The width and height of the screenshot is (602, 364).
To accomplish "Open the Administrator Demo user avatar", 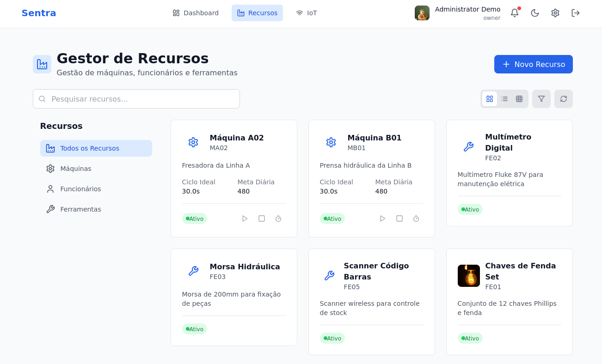I will click(x=422, y=13).
